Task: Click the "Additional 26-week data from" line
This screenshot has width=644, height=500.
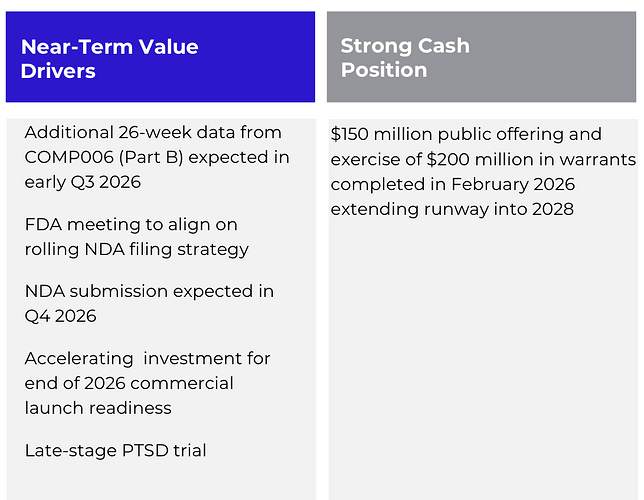Action: (153, 133)
